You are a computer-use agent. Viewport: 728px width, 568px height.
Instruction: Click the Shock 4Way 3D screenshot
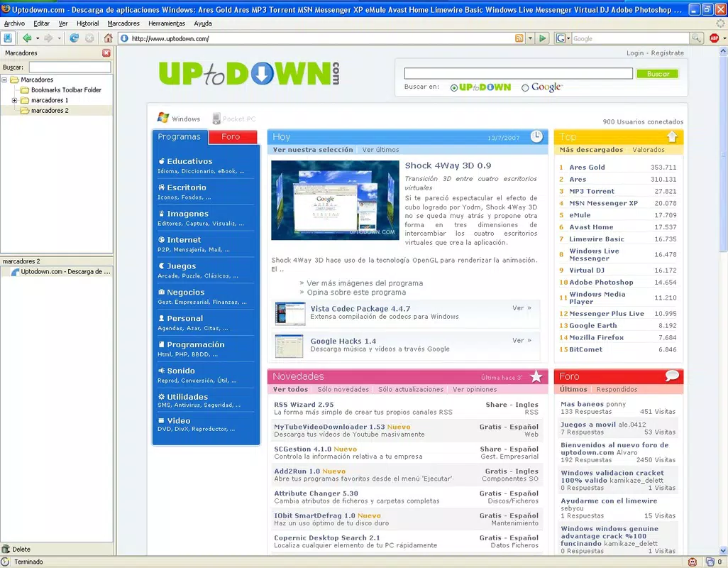pos(335,200)
